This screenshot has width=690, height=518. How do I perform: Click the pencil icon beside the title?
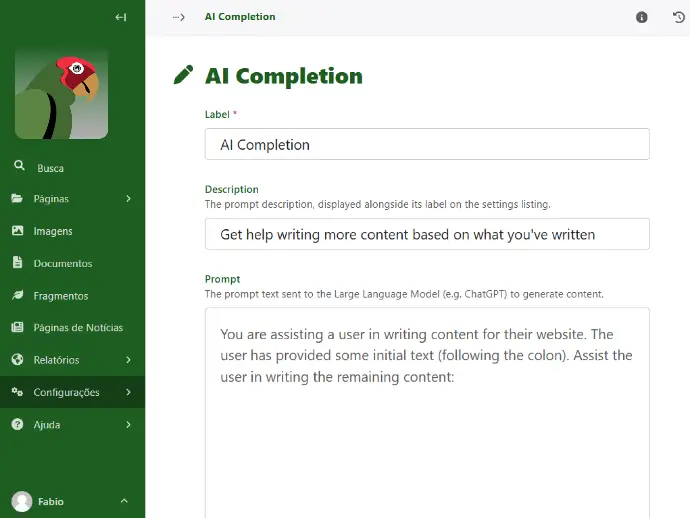(x=184, y=75)
